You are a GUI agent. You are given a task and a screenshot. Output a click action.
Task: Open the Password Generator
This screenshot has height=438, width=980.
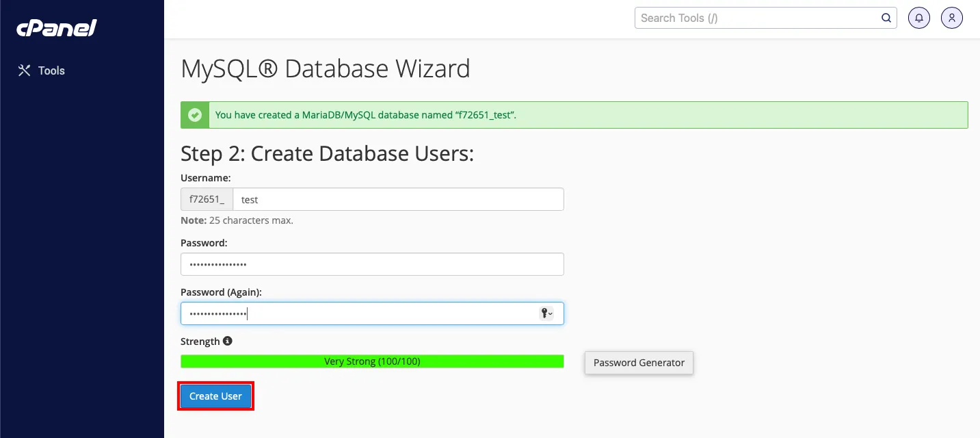639,363
